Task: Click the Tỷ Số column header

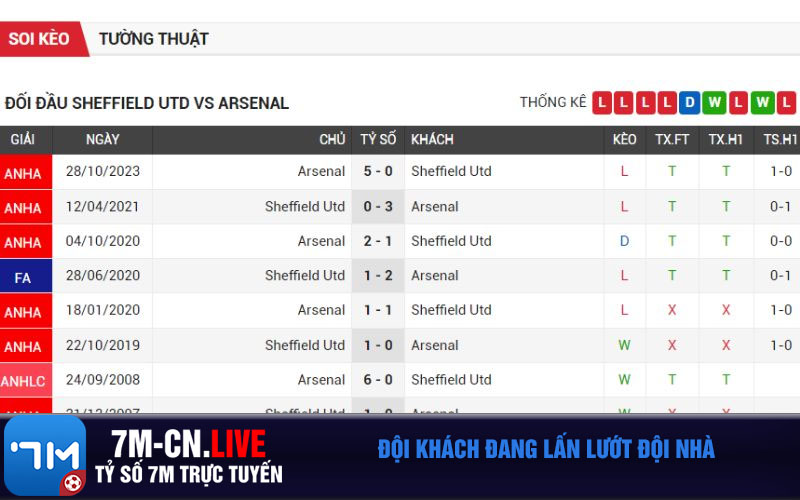Action: click(x=378, y=140)
